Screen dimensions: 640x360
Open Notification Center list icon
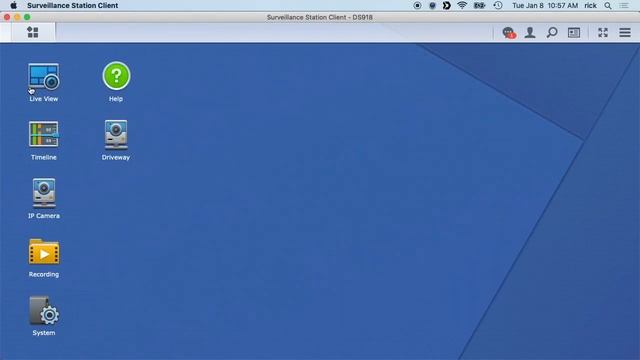point(624,5)
